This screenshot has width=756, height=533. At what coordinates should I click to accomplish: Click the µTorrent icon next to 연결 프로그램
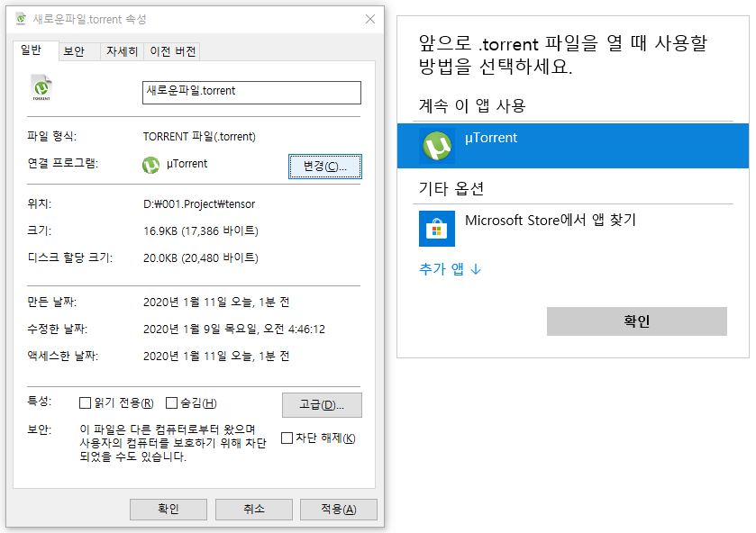click(150, 165)
